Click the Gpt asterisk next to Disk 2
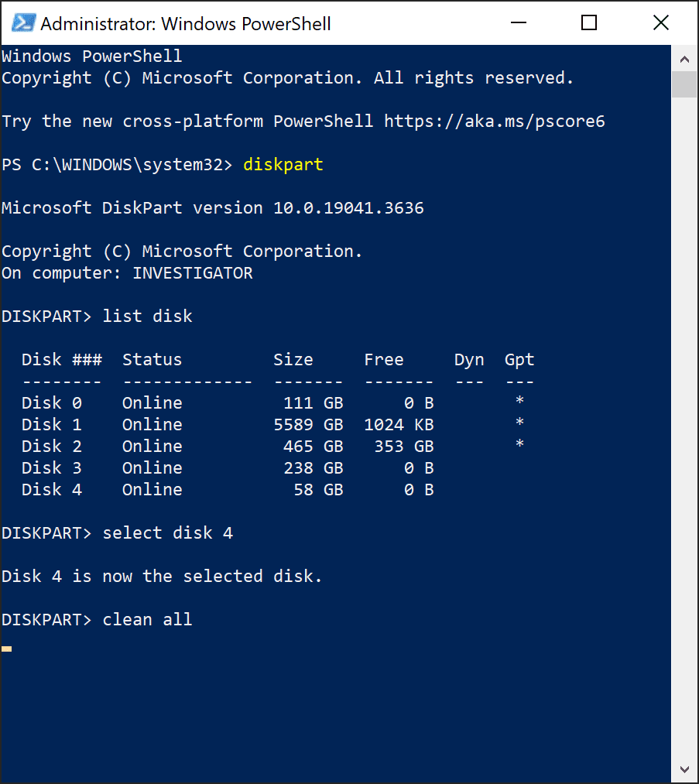This screenshot has height=784, width=699. point(519,446)
